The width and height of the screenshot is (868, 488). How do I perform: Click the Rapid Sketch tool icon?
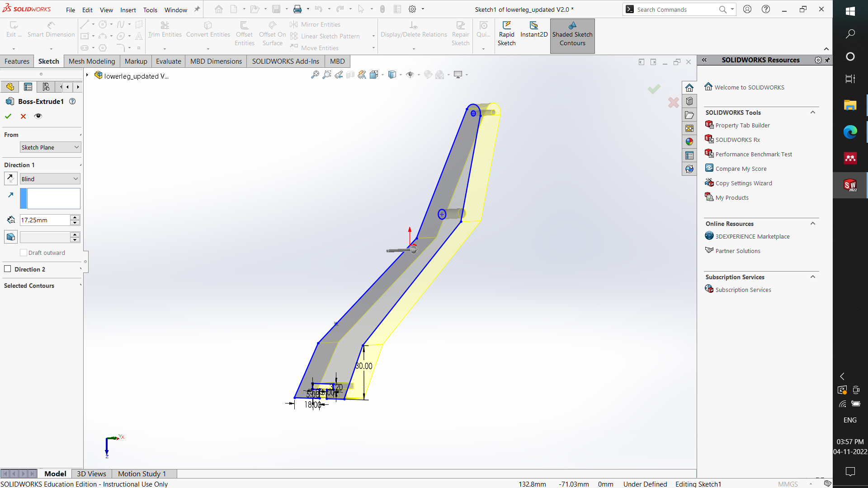[x=506, y=26]
